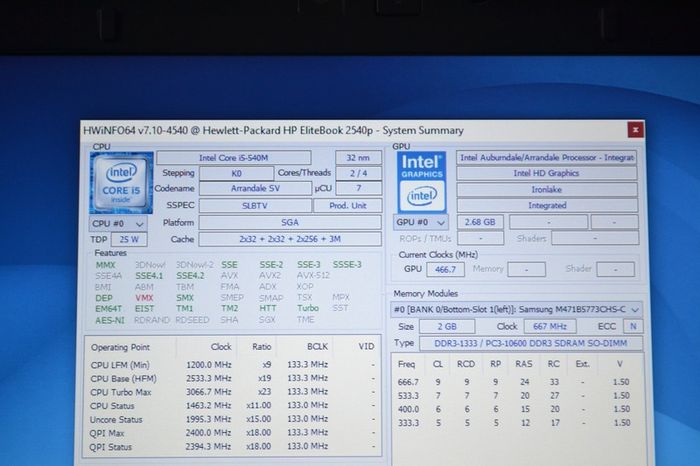Click the 2.68 GB GPU memory field
This screenshot has height=466, width=700.
point(480,222)
